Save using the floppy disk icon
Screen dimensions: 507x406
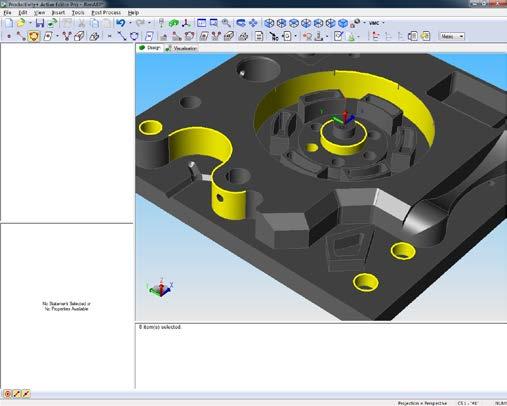point(40,23)
